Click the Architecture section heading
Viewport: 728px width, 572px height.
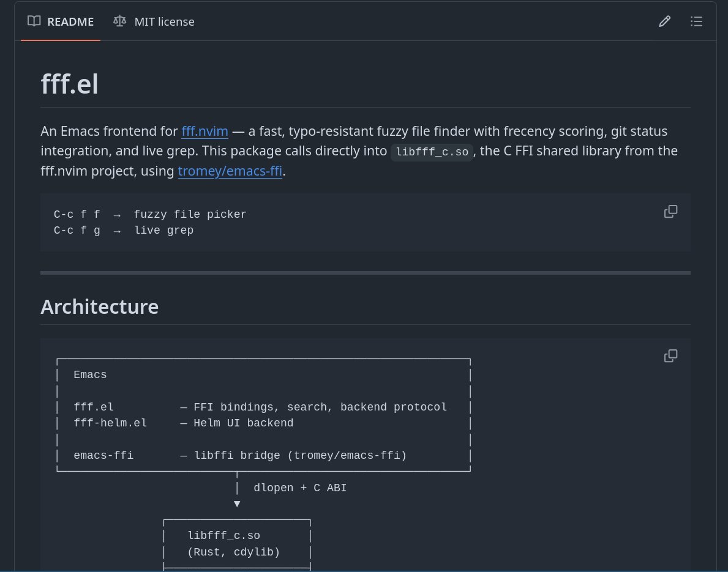[x=99, y=306]
